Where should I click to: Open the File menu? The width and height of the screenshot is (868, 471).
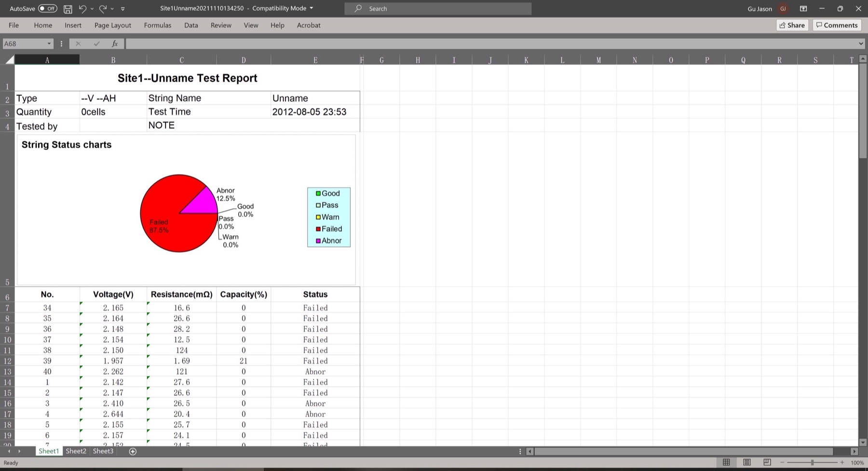click(x=14, y=25)
